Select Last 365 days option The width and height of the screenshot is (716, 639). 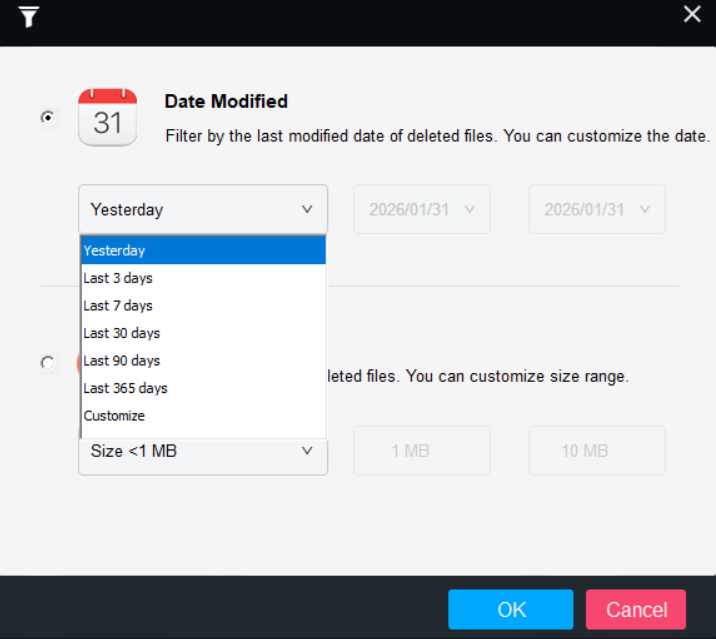(203, 388)
